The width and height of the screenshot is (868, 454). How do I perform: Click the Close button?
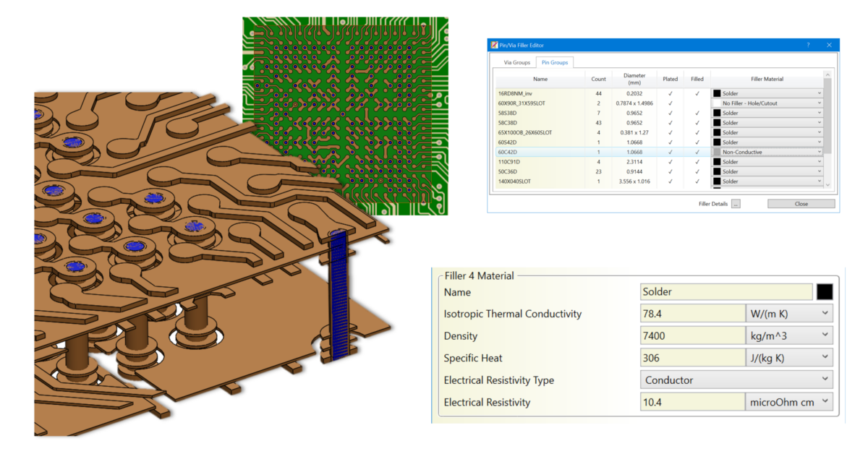coord(801,204)
